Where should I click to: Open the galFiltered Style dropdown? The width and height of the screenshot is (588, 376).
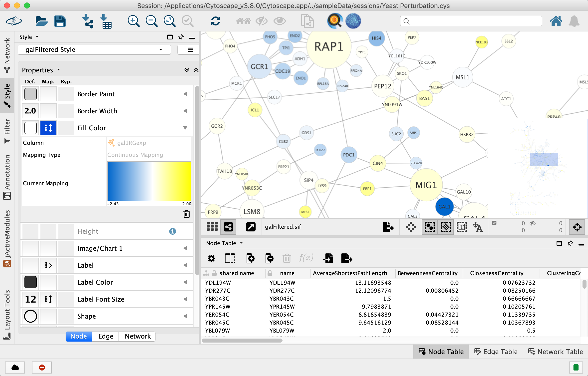tap(94, 50)
